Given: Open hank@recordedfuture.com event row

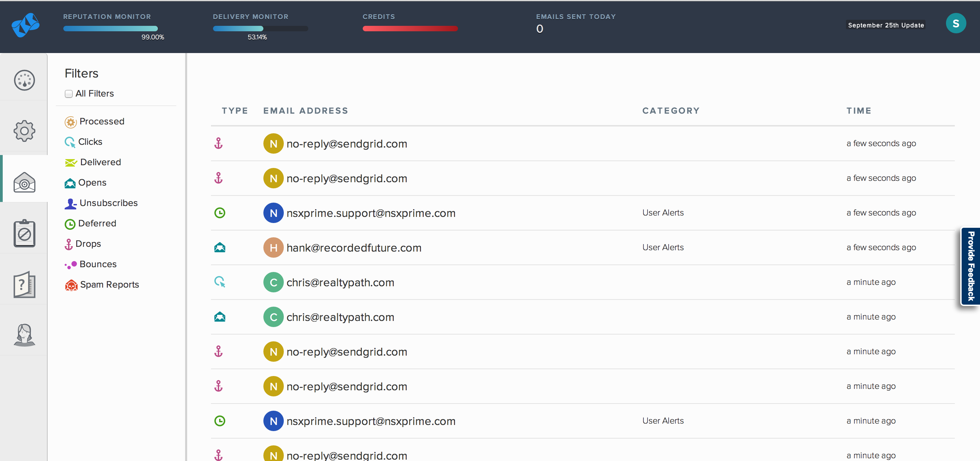Looking at the screenshot, I should pyautogui.click(x=354, y=248).
